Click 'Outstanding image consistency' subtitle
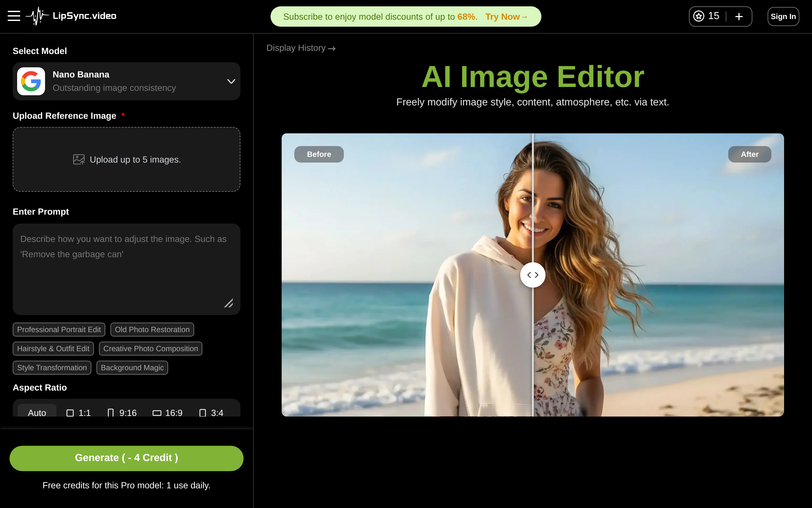812x508 pixels. coord(115,88)
